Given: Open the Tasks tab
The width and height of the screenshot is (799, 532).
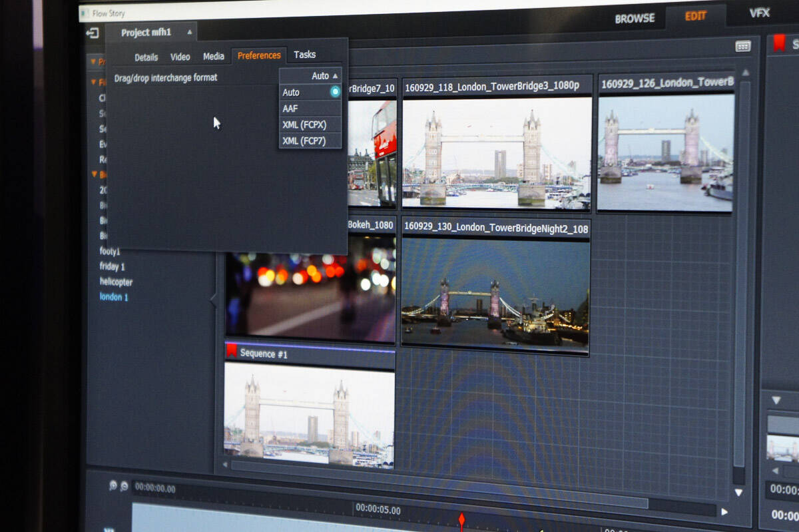Looking at the screenshot, I should (x=305, y=55).
